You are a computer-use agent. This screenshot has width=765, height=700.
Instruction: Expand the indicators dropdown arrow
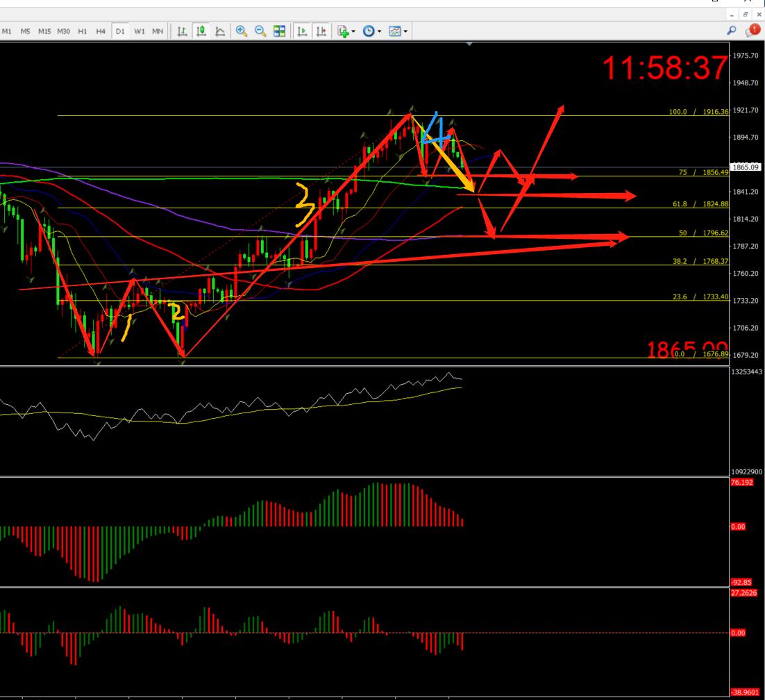353,32
